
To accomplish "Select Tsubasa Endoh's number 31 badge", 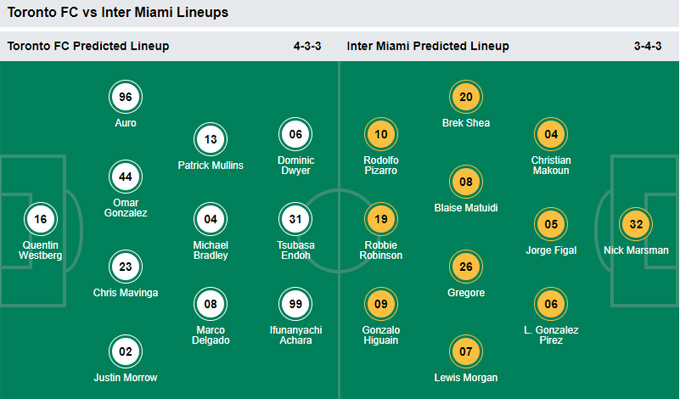I will pyautogui.click(x=295, y=219).
